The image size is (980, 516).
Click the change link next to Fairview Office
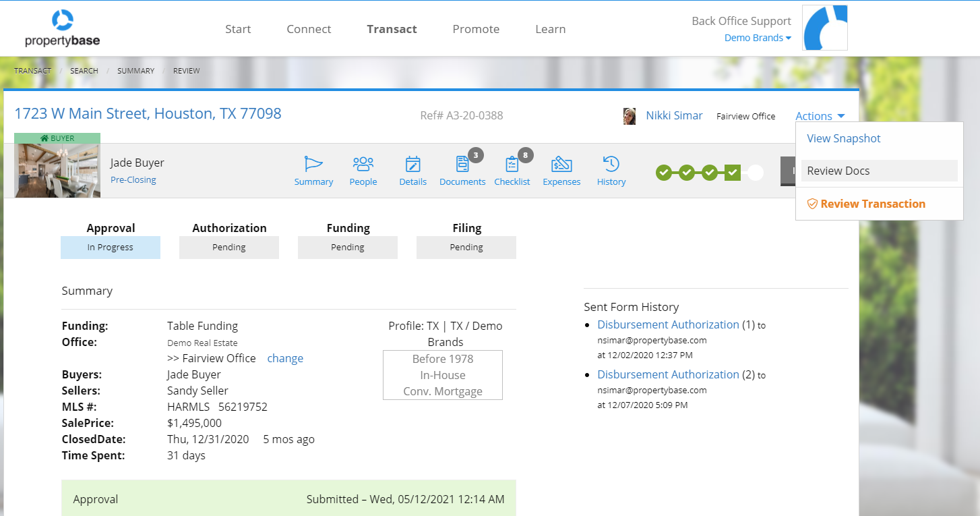(285, 358)
